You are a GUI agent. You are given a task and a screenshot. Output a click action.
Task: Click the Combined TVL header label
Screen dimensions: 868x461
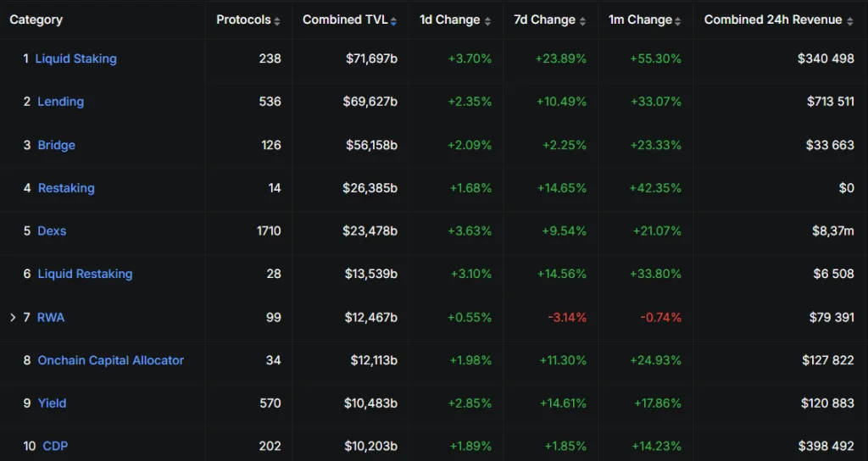[345, 19]
